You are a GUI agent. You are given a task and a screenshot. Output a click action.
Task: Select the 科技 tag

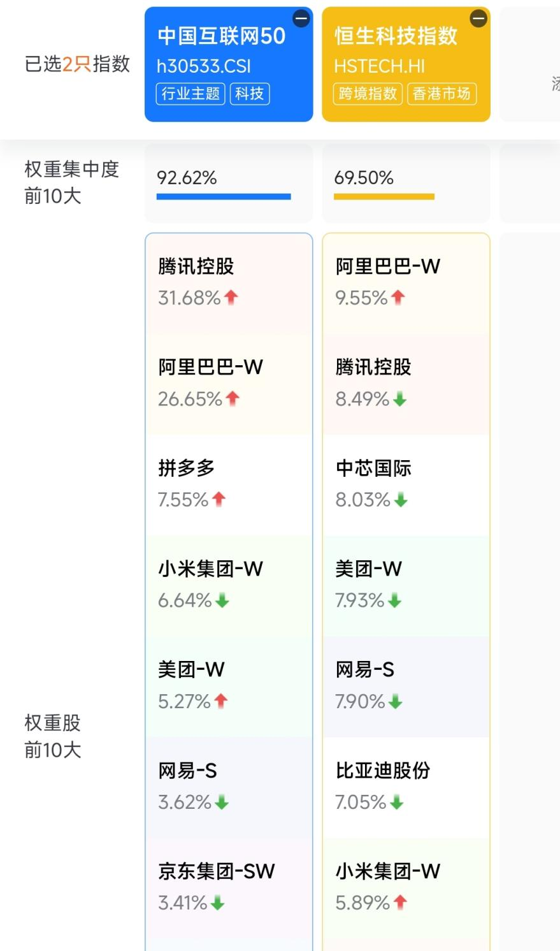250,94
